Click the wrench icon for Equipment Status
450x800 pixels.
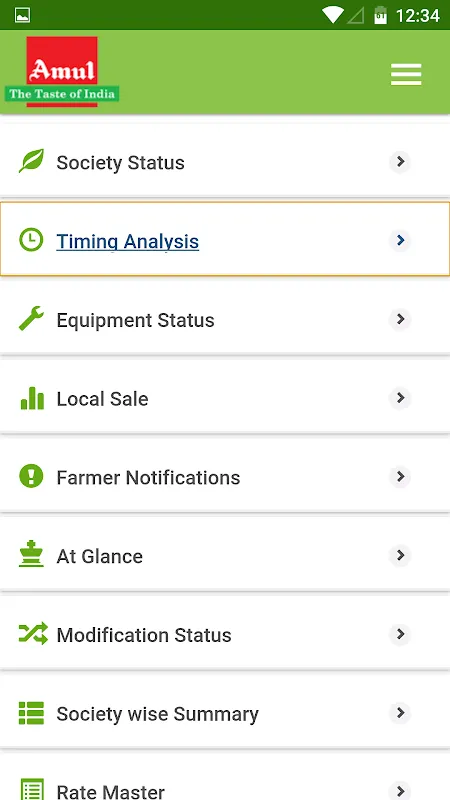pos(31,319)
